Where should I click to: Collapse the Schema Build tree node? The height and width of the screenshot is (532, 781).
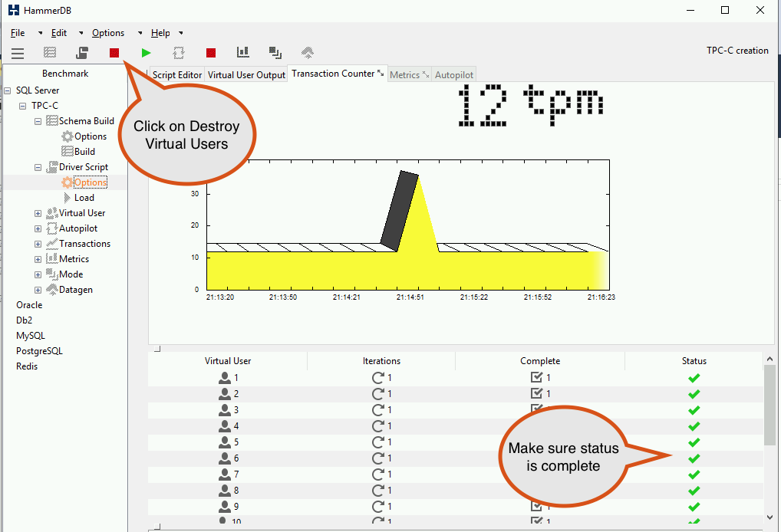coord(38,121)
